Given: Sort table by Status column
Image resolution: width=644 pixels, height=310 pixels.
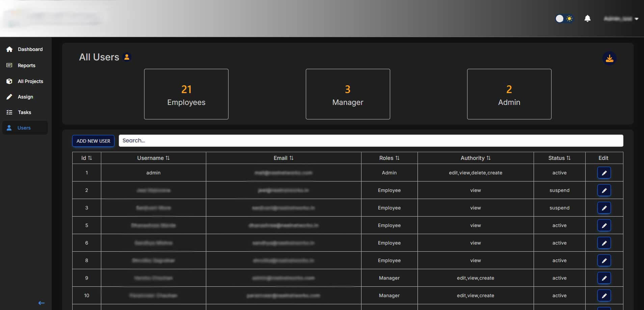Looking at the screenshot, I should [559, 158].
